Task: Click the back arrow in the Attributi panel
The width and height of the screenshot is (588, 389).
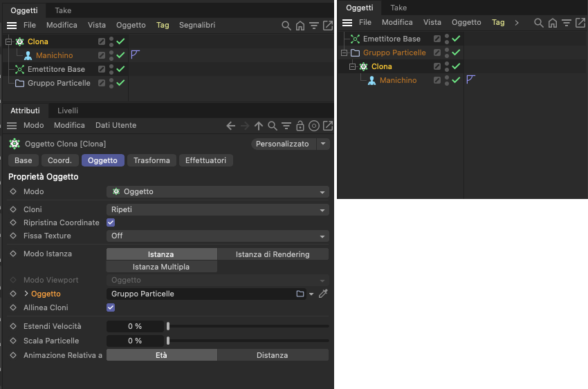Action: pyautogui.click(x=230, y=126)
